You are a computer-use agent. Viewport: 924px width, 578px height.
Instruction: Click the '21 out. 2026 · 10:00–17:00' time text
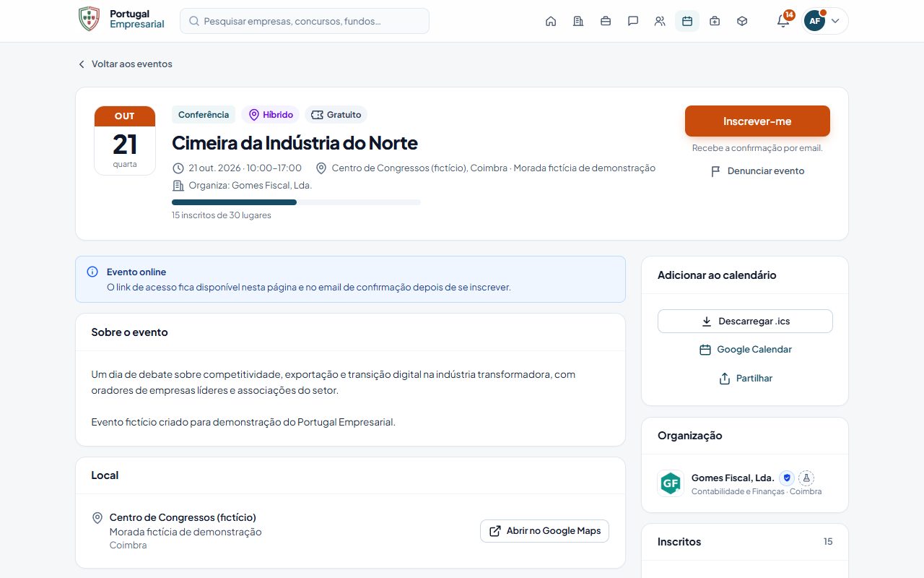click(245, 168)
